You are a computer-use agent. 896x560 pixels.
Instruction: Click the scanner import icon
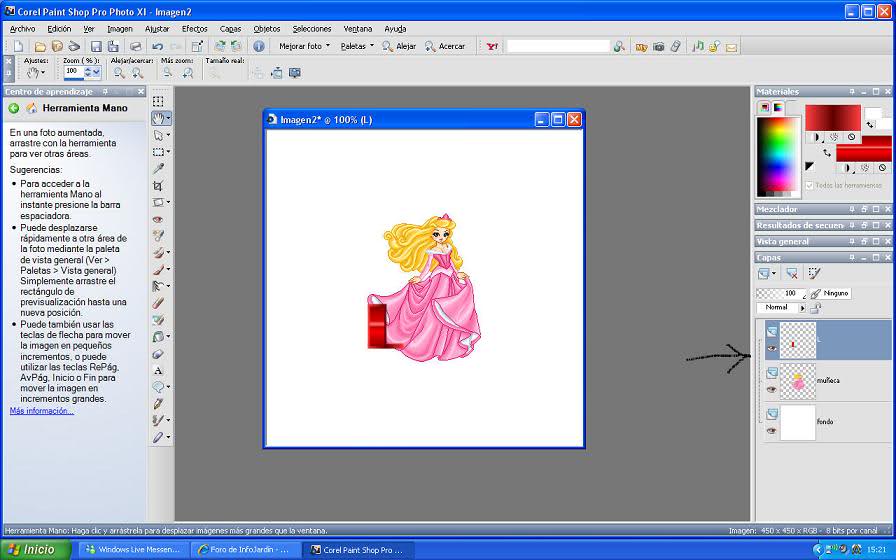[74, 46]
